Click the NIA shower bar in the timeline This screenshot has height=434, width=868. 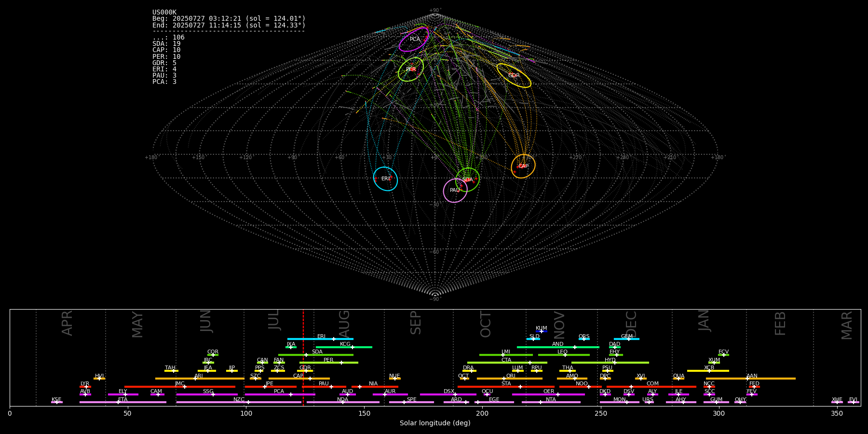click(375, 387)
